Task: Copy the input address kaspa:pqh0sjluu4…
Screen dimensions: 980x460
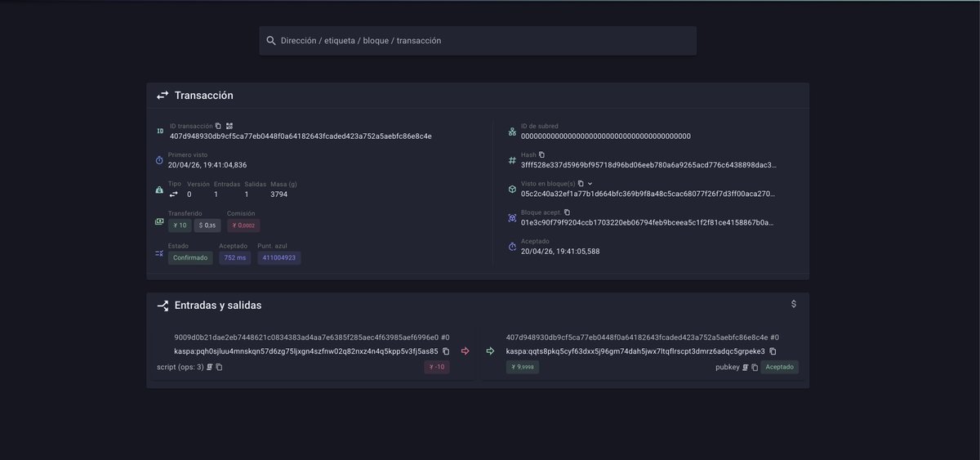Action: pos(446,351)
